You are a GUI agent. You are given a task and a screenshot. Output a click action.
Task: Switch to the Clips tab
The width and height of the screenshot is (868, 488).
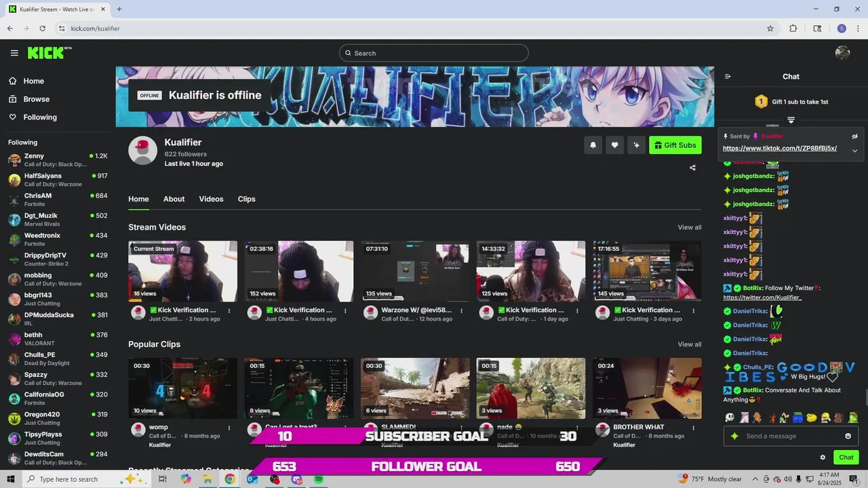click(247, 199)
